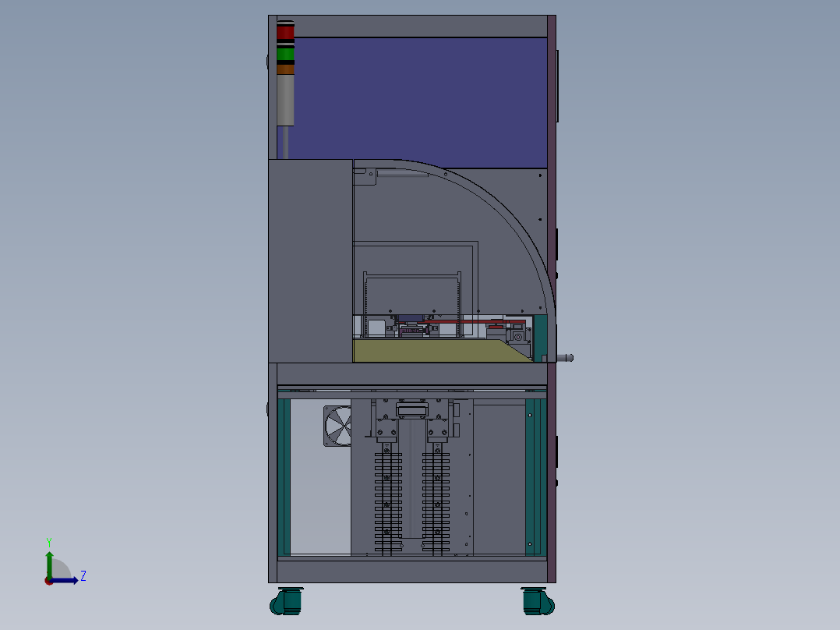Click the left finned rail in lower cabinet

[x=386, y=499]
